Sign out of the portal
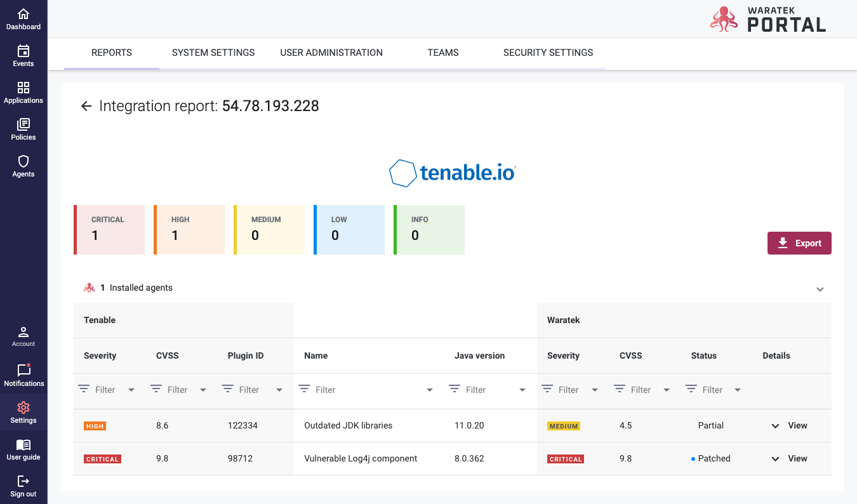The width and height of the screenshot is (857, 504). coord(23,486)
